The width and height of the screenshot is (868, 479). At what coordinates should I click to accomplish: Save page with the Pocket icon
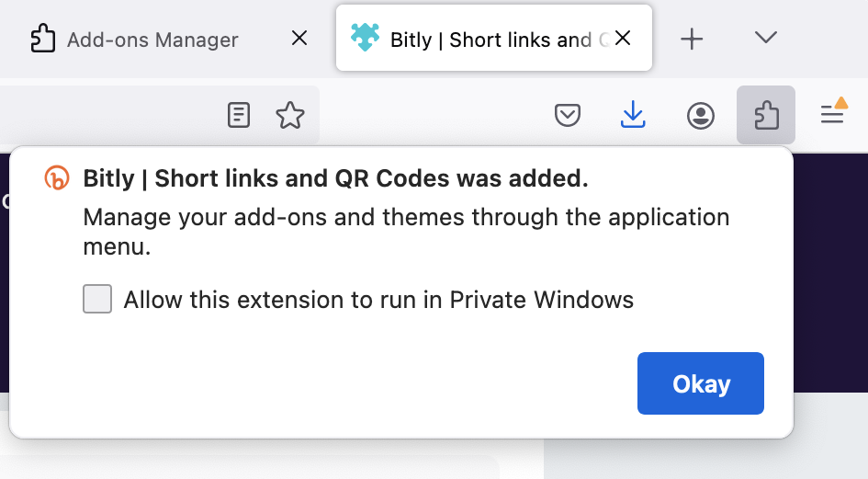pos(568,115)
